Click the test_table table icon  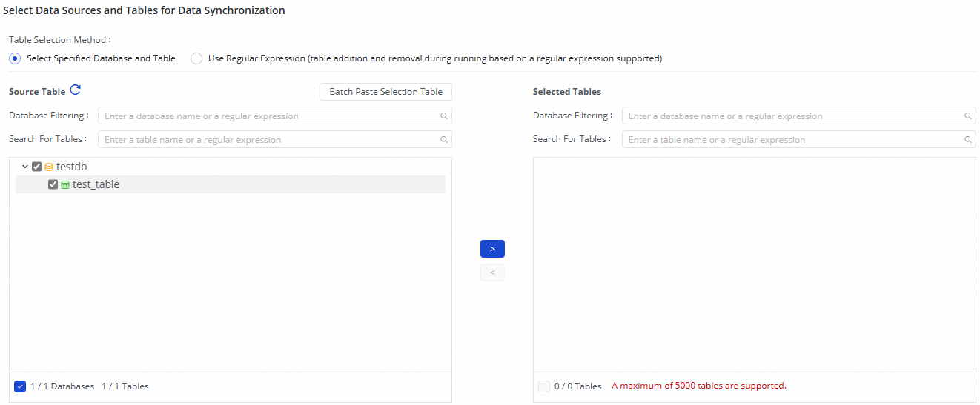pyautogui.click(x=65, y=185)
